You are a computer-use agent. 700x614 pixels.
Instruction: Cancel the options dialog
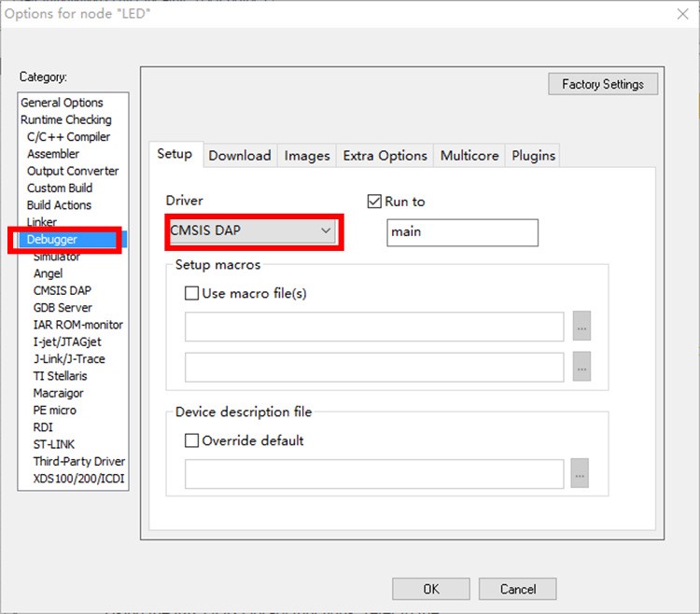[517, 589]
